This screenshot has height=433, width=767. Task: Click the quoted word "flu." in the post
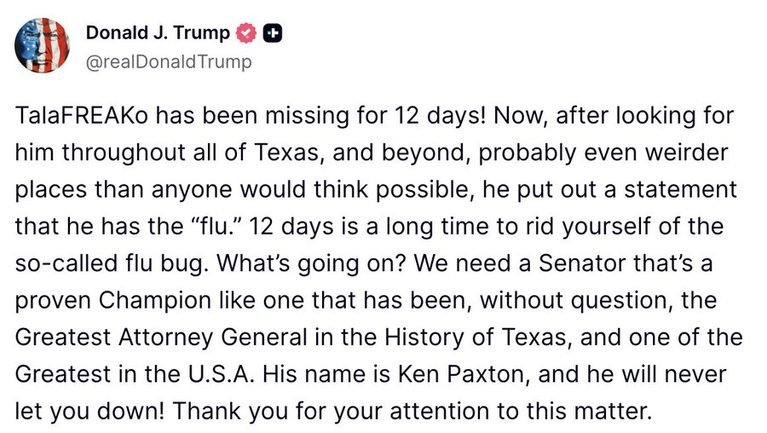click(x=215, y=227)
